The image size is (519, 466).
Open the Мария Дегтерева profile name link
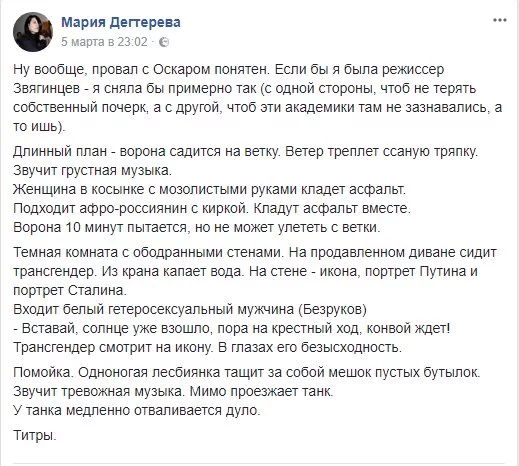[121, 22]
